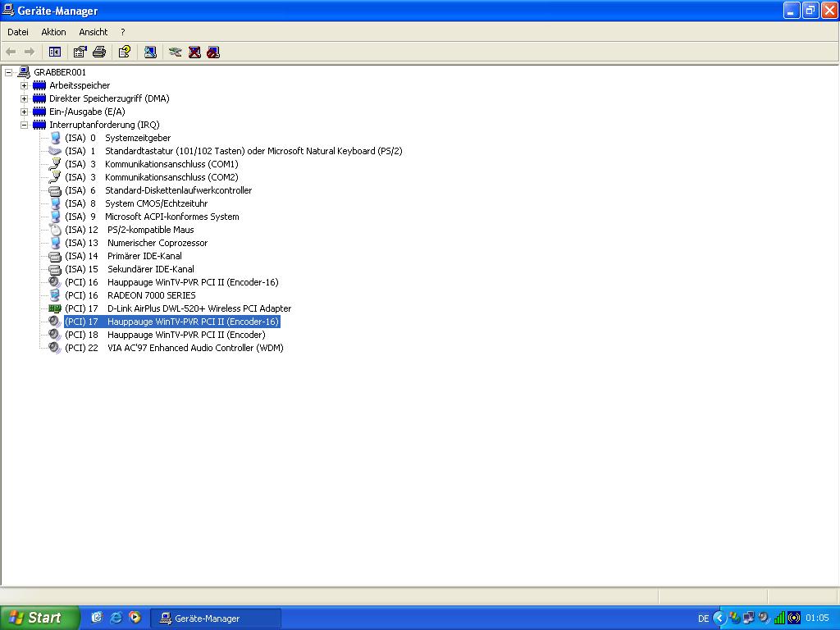Click the speaker tray icon

point(764,618)
